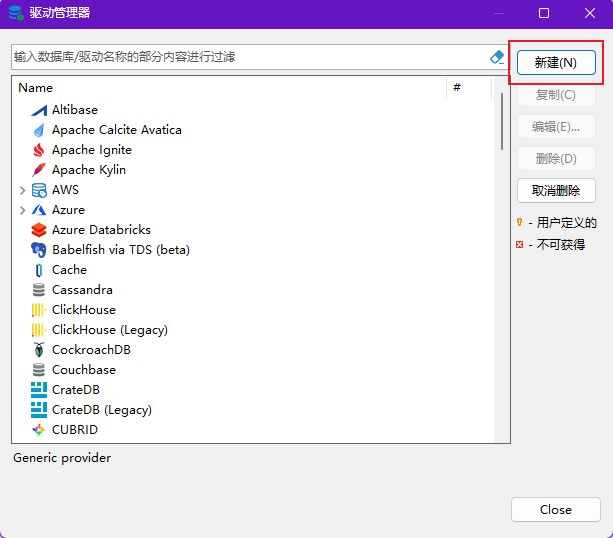Click the Apache Ignite flame icon

pos(39,150)
